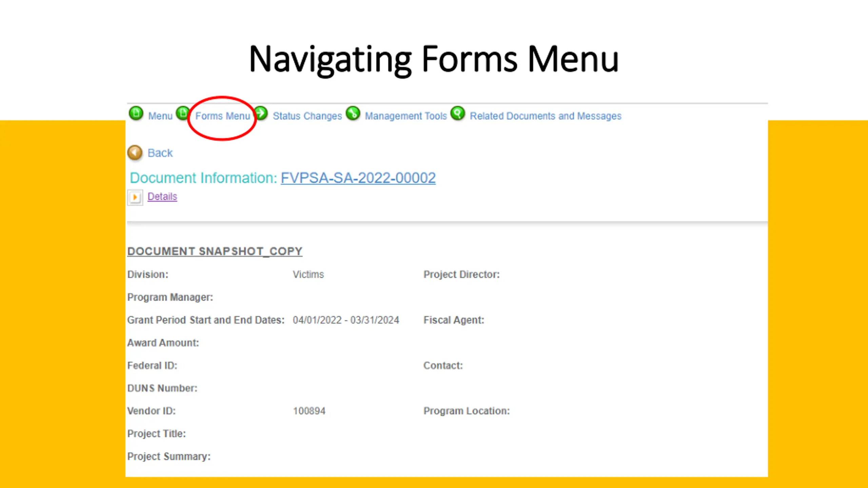The image size is (868, 488).
Task: Click the Project Summary label
Action: pyautogui.click(x=169, y=456)
